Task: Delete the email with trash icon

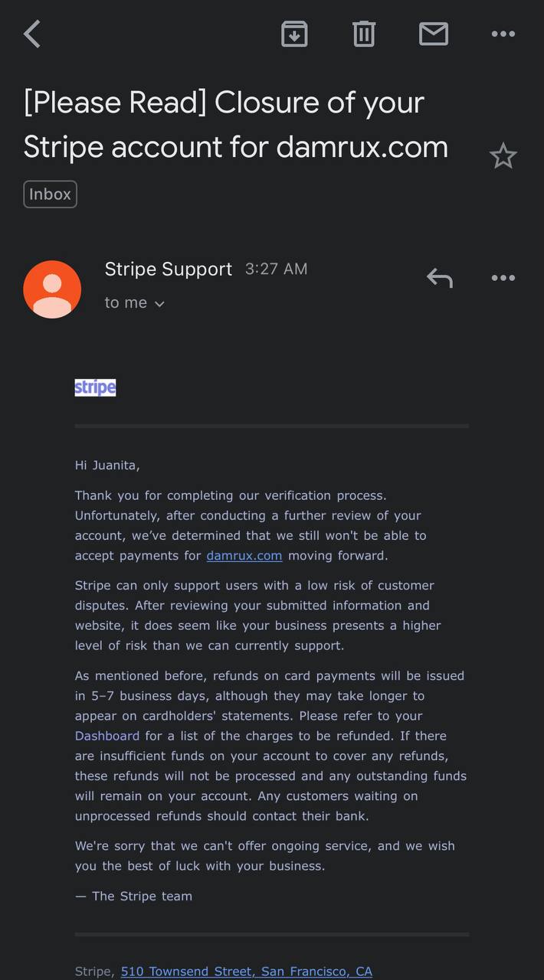Action: point(363,34)
